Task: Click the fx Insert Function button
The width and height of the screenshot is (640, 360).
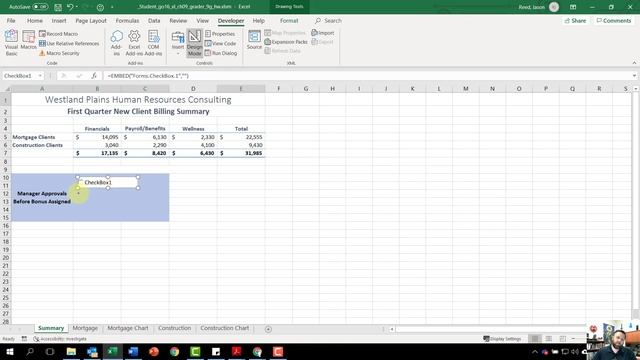Action: pos(94,76)
